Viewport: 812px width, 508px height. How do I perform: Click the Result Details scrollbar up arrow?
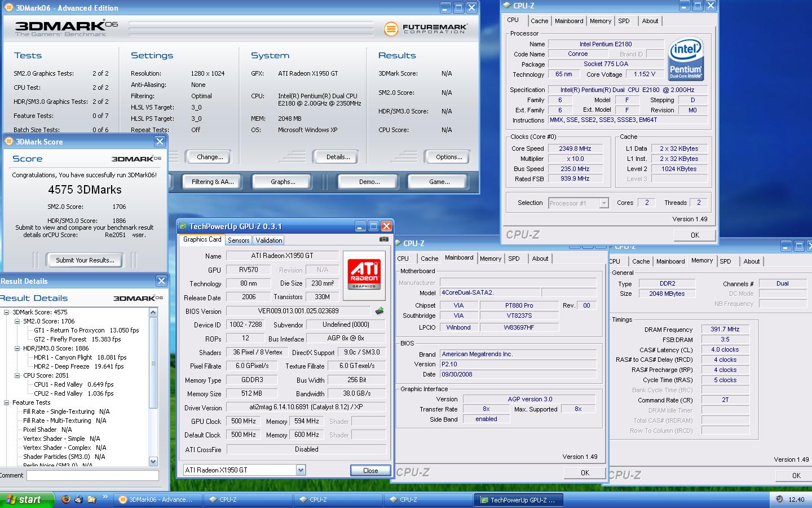coord(153,312)
